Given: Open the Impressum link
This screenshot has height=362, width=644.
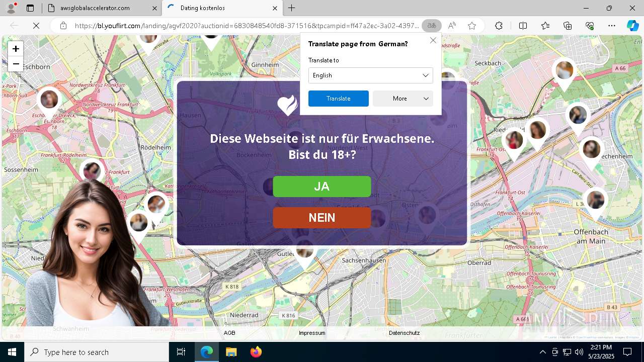Looking at the screenshot, I should click(312, 333).
